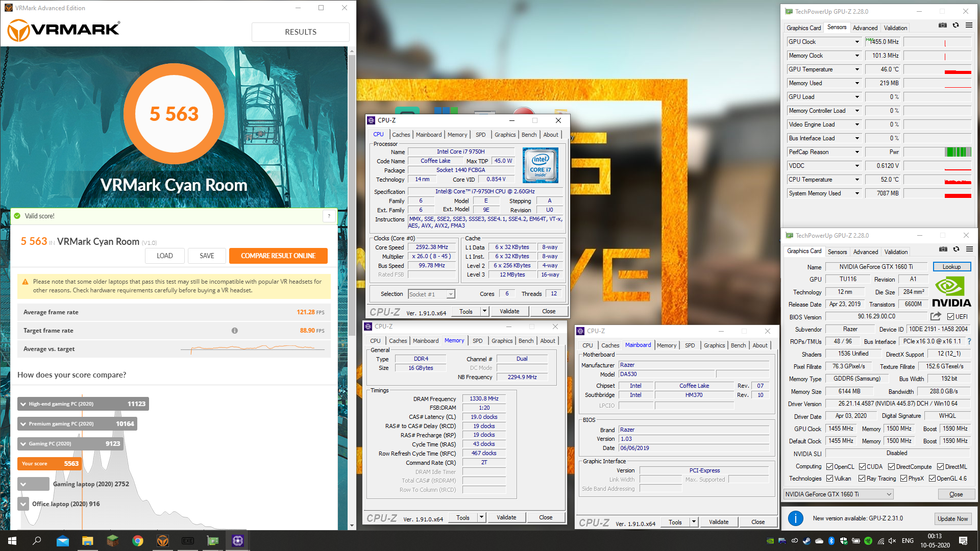Toggle the Vulkan checkbox in GPU-Z

pos(830,479)
